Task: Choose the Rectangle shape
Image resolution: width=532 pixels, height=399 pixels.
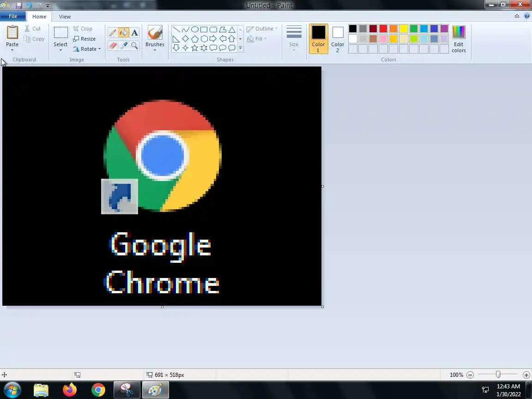Action: [204, 30]
